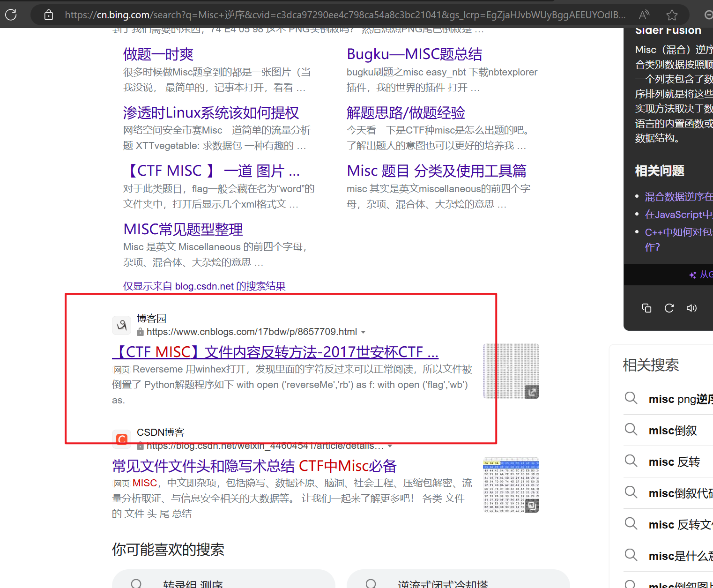Search related term misc 反转文
Image resolution: width=713 pixels, height=588 pixels.
(681, 525)
